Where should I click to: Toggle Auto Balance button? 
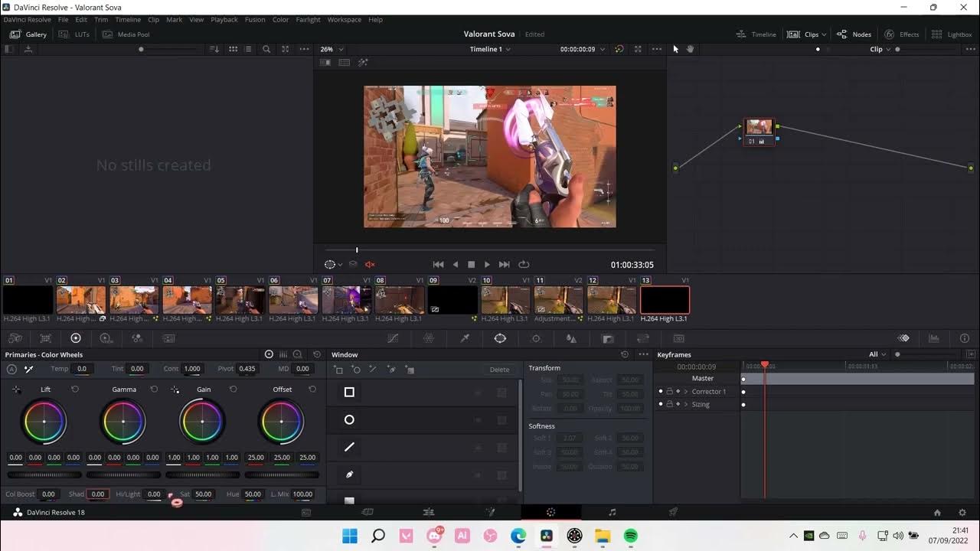(11, 369)
